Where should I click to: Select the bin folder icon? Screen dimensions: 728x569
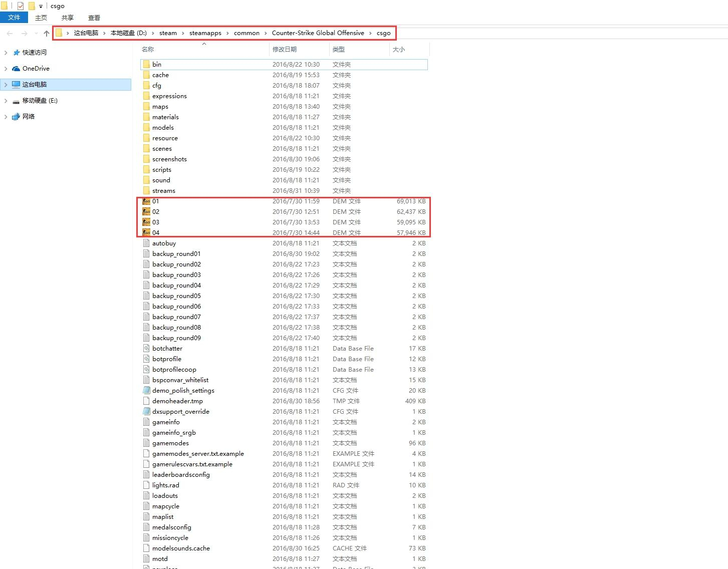146,64
